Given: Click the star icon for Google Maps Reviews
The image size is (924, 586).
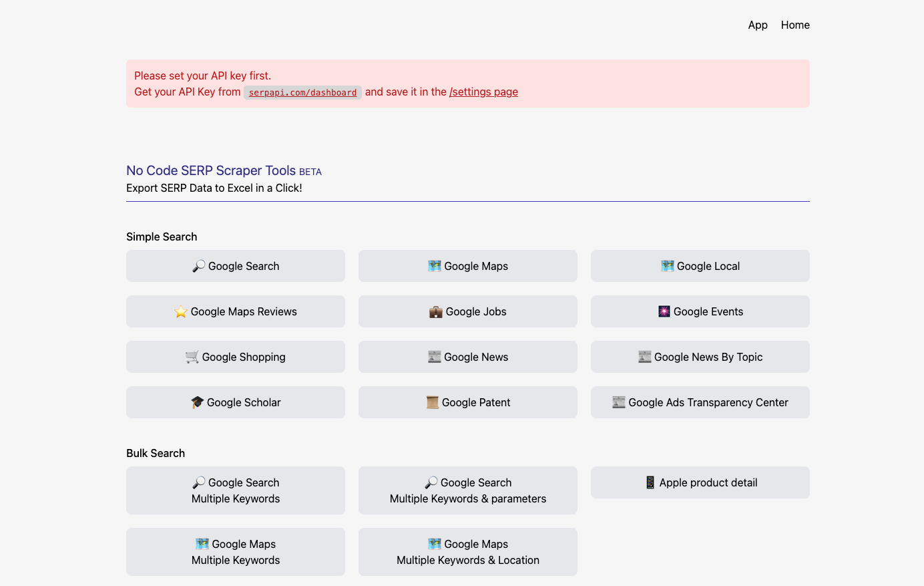Looking at the screenshot, I should [181, 311].
